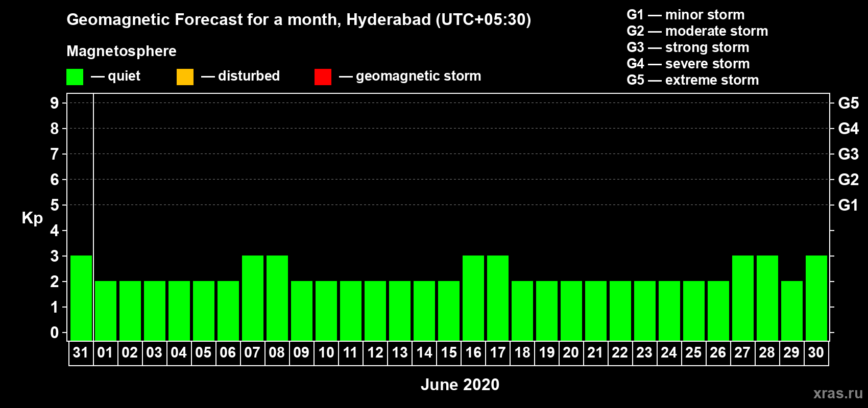Click the quiet legend label
This screenshot has height=408, width=868.
[124, 76]
